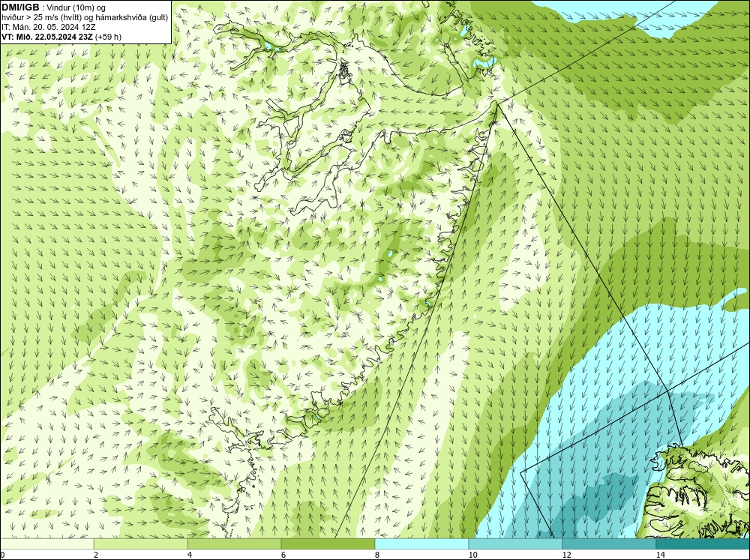Click the 8-10 m/s light cyan legend swatch
This screenshot has height=560, width=750.
(x=421, y=544)
